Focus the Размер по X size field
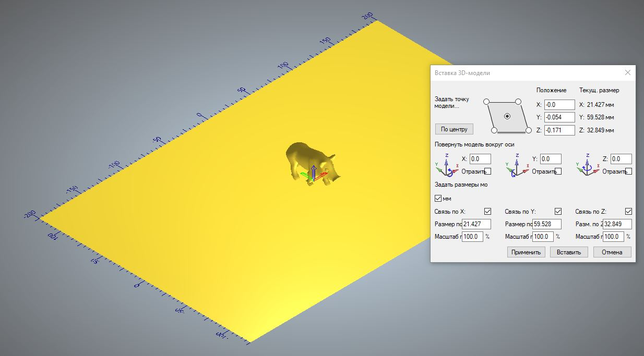Viewport: 644px width, 356px height. pyautogui.click(x=476, y=224)
